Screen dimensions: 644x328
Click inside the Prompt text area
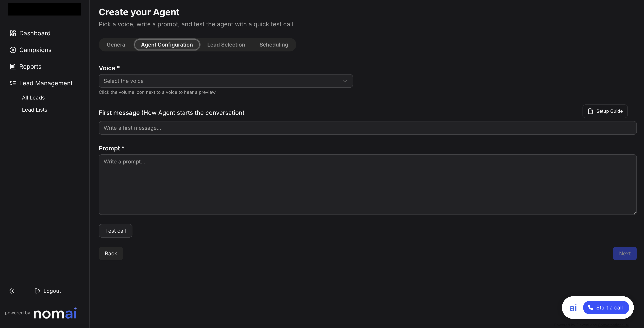coord(367,184)
